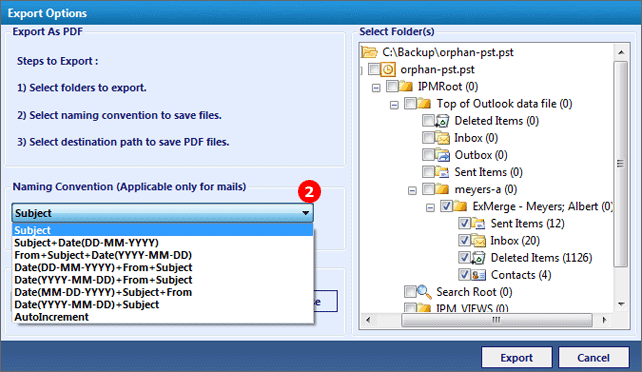The width and height of the screenshot is (642, 372).
Task: Select the C:\Backup\orphan-pst.pst path row
Action: (448, 52)
